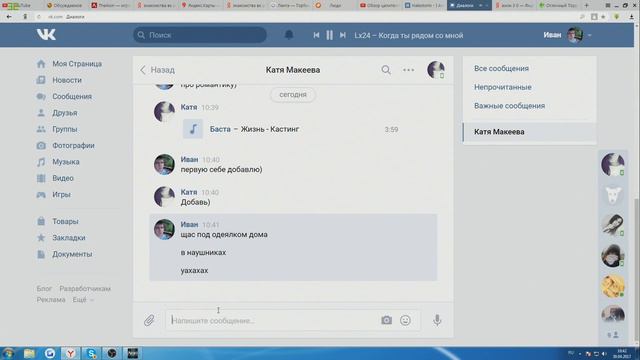The height and width of the screenshot is (360, 640).
Task: Show Непрочитанные messages filter
Action: click(x=503, y=87)
